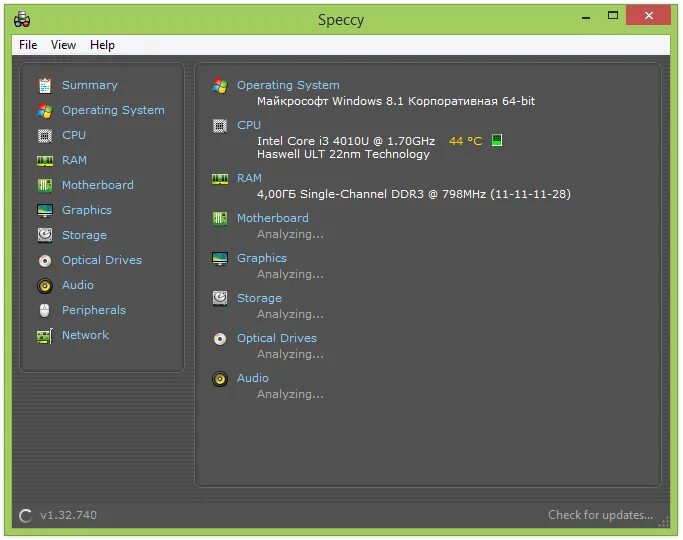The height and width of the screenshot is (540, 683).
Task: Click the Audio speaker icon in sidebar
Action: (45, 286)
